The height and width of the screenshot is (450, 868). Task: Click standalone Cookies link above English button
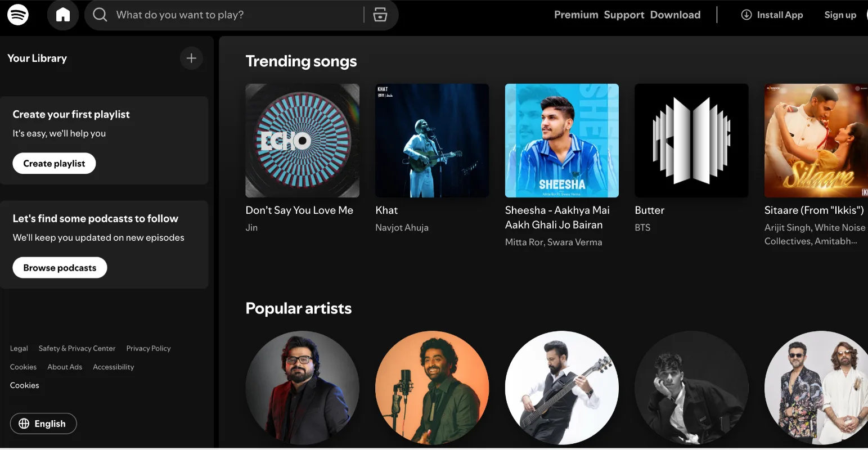coord(24,385)
